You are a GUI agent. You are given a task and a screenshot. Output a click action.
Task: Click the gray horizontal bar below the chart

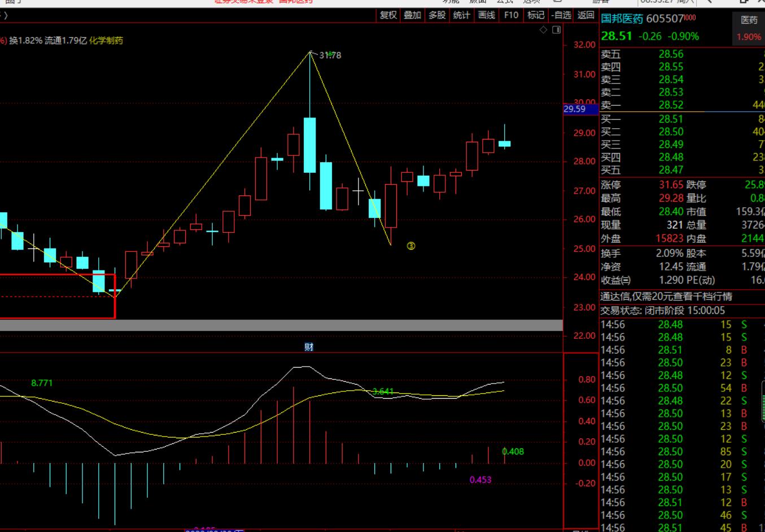[x=281, y=325]
